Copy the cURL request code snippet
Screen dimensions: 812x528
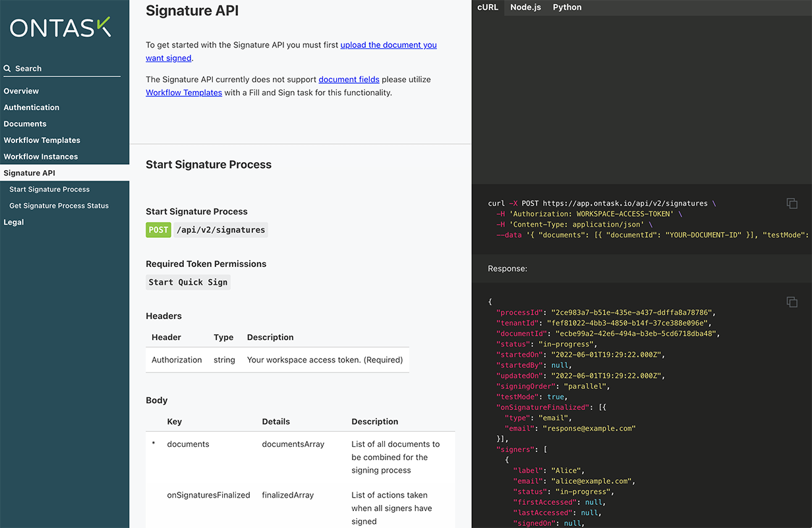pos(792,203)
